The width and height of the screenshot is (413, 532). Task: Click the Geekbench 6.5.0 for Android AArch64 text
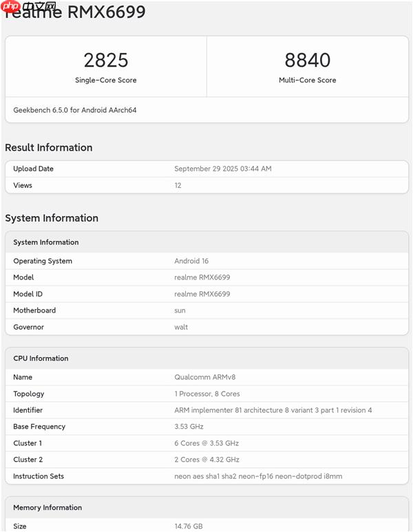point(75,110)
